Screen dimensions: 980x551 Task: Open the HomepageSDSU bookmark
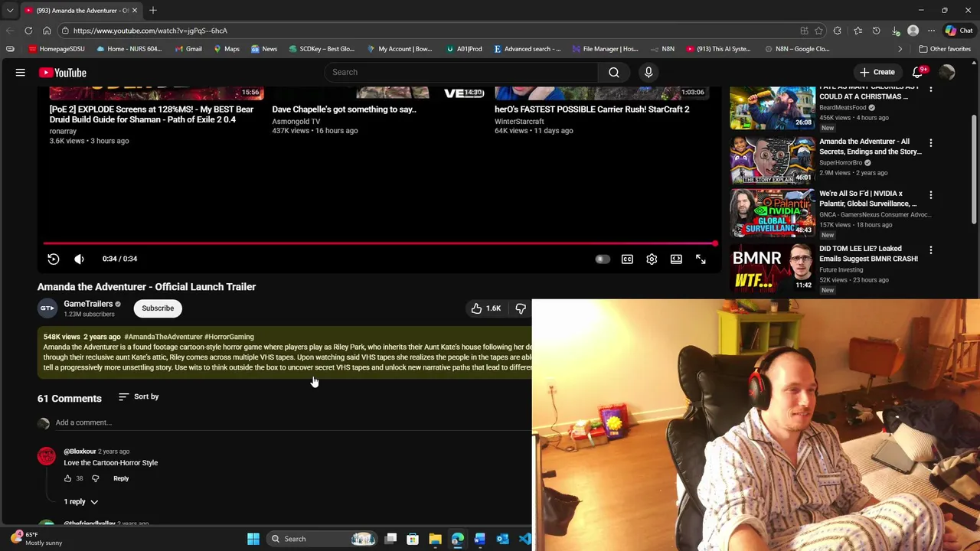click(x=56, y=49)
